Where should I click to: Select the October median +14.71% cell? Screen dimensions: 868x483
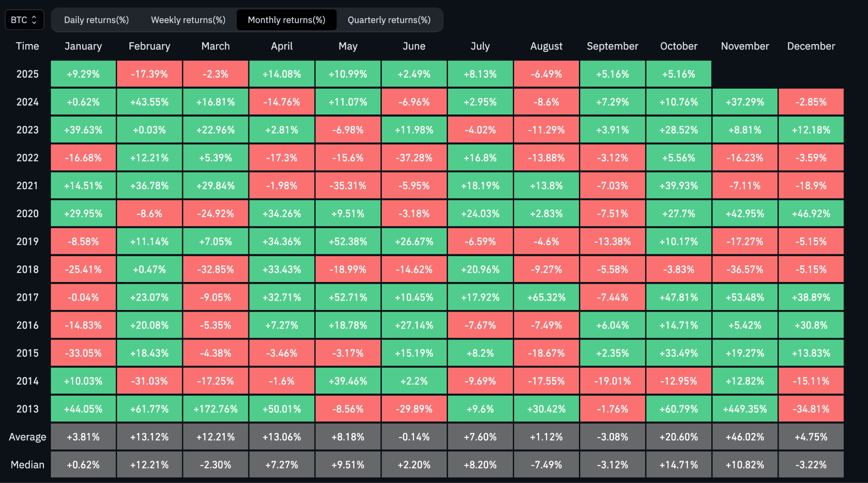pos(679,465)
